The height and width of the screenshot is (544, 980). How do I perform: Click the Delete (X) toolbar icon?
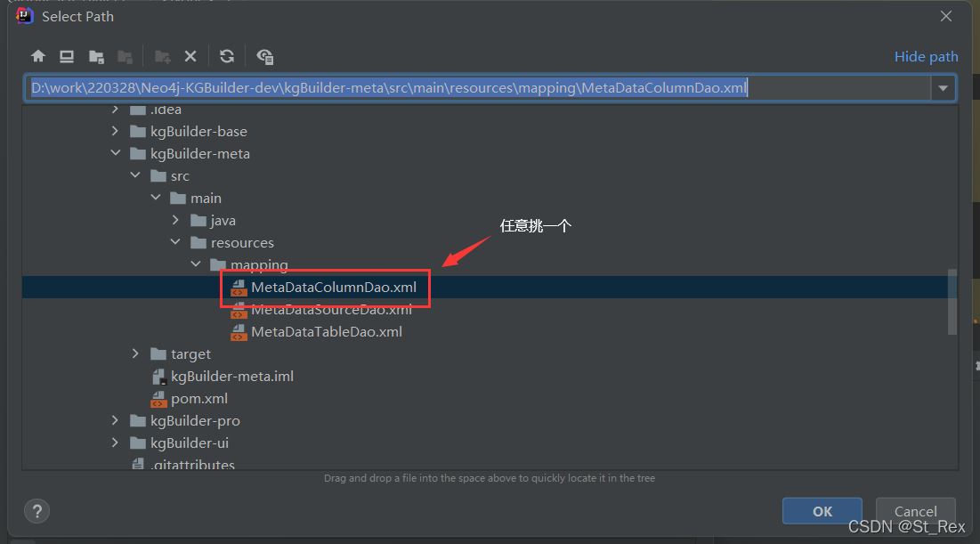[x=190, y=55]
